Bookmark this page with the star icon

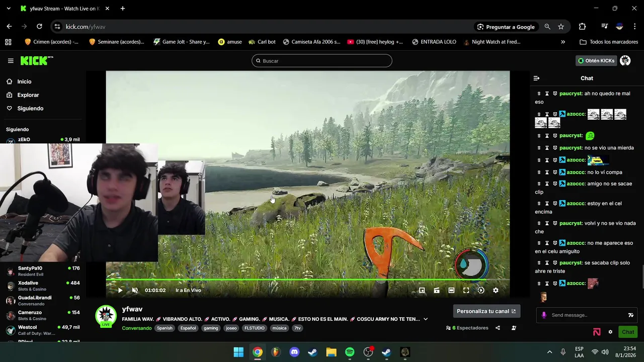tap(561, 27)
